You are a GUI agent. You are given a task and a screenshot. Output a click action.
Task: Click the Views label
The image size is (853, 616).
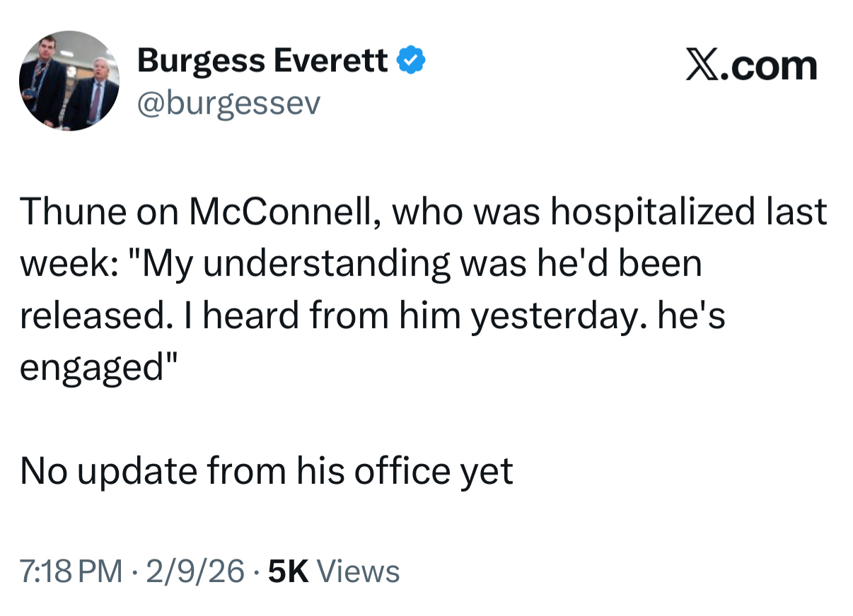(x=358, y=571)
